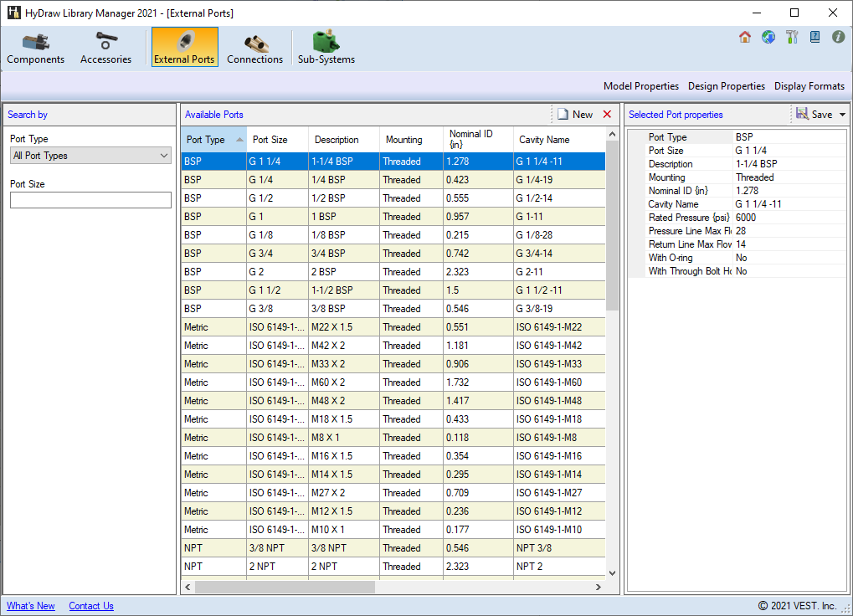Select the M14 X 1.5 description cell

click(344, 475)
